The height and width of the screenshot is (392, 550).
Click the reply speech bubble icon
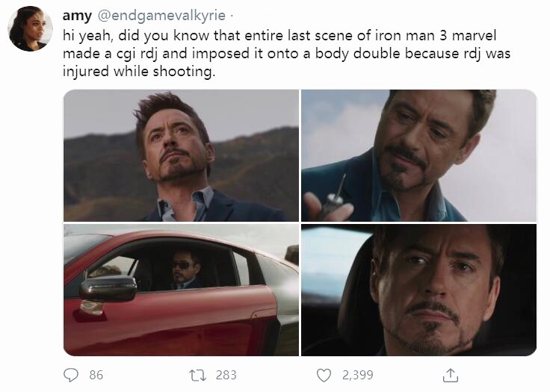pyautogui.click(x=72, y=375)
